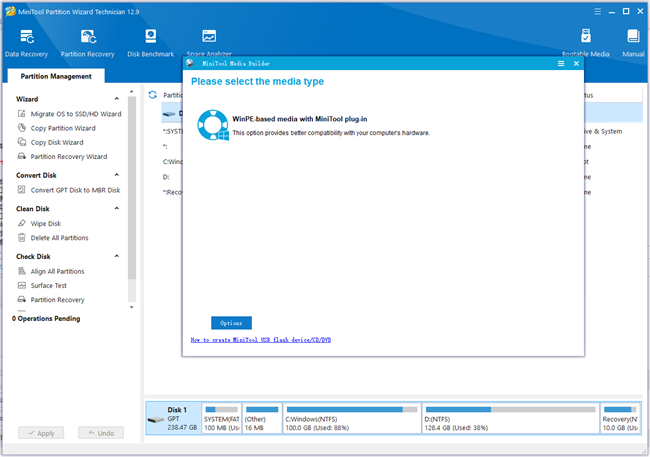
Task: Collapse the Wizard section
Action: click(x=117, y=99)
